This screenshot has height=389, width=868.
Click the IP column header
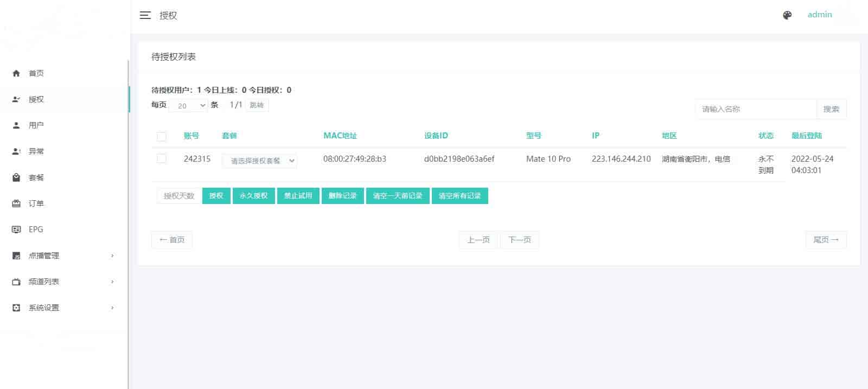click(596, 136)
